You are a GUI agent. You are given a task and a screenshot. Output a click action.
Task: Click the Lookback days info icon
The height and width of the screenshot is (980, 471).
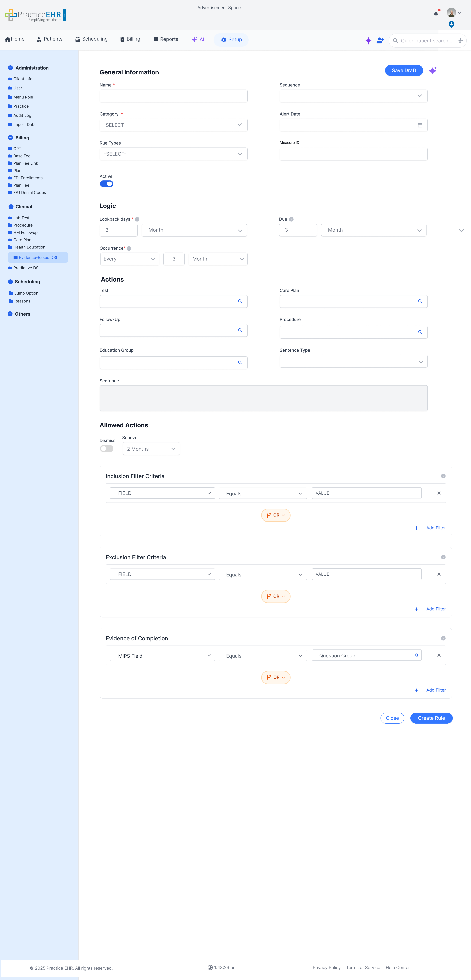[137, 219]
